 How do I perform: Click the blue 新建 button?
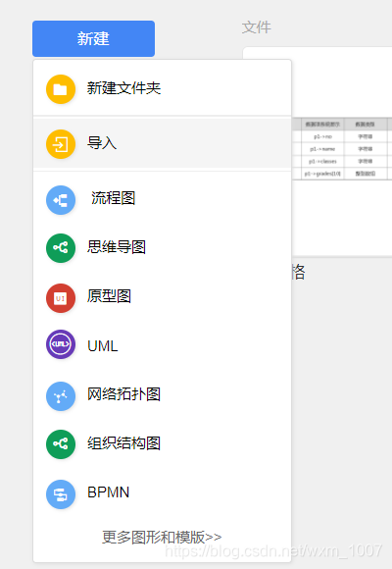pos(93,38)
